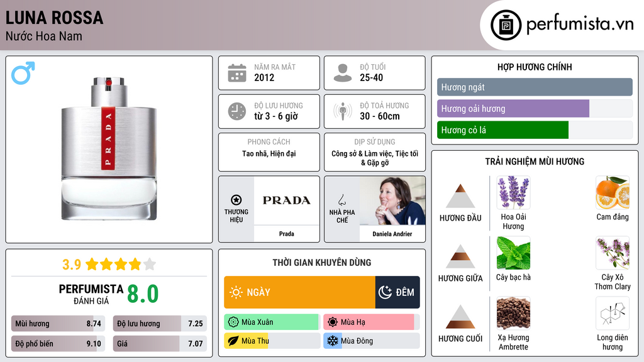Click the clock icon for Độ lưu hương

click(237, 111)
